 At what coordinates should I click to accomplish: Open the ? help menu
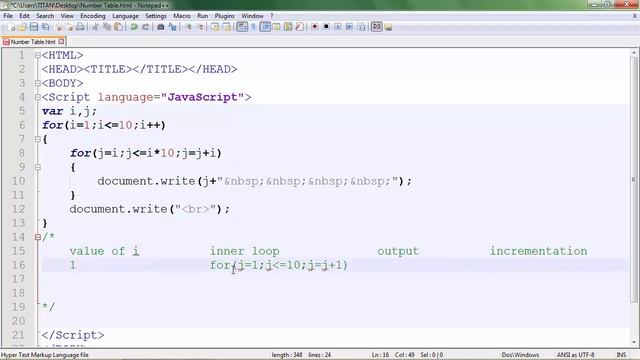[x=271, y=16]
